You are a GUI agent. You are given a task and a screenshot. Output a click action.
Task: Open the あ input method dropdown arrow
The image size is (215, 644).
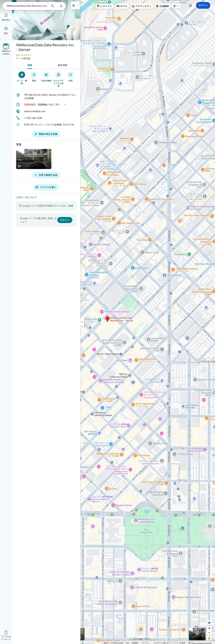coord(78,5)
